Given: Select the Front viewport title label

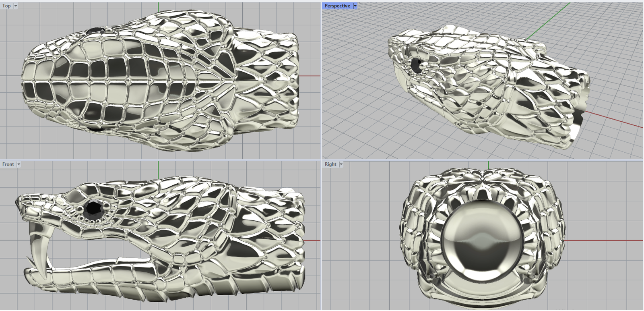Looking at the screenshot, I should click(x=8, y=164).
